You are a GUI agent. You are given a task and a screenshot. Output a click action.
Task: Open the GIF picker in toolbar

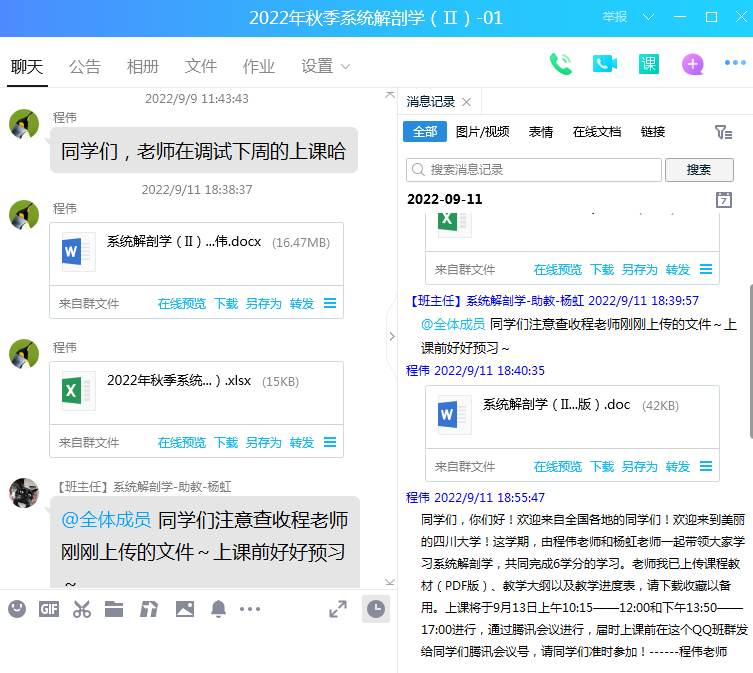tap(49, 609)
